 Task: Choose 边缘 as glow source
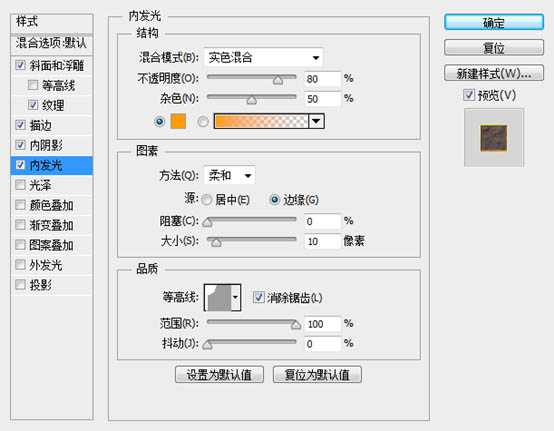274,200
